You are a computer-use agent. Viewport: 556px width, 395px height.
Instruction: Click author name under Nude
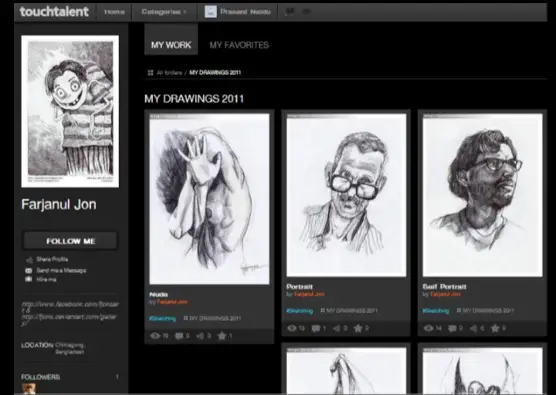coord(172,302)
